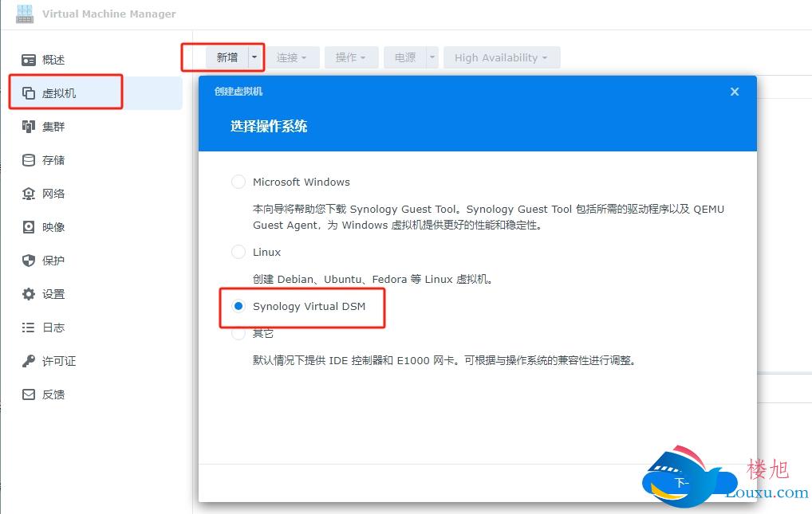Click the Synology Virtual DSM label

point(309,307)
